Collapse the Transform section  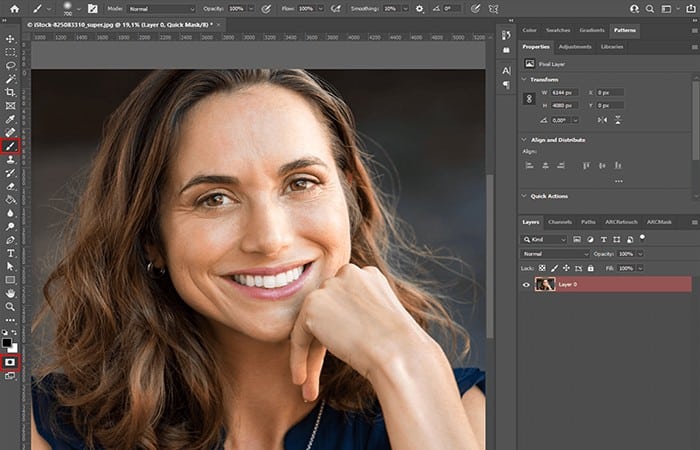[x=524, y=79]
